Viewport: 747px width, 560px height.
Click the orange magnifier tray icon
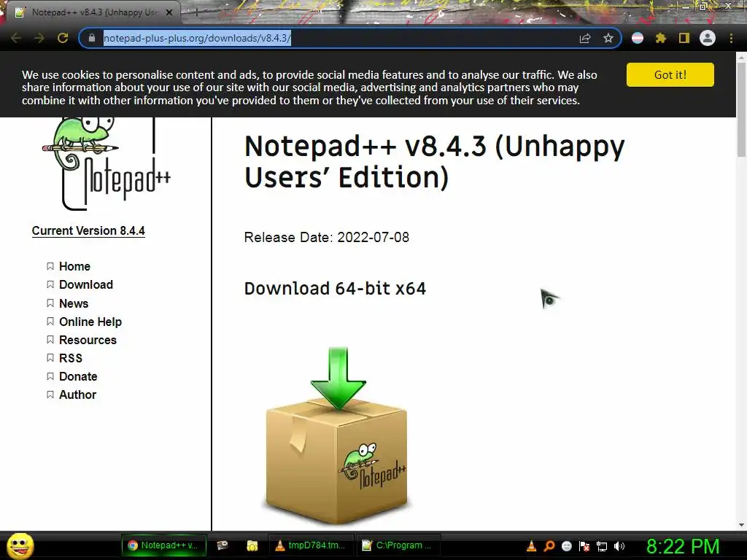click(x=549, y=546)
